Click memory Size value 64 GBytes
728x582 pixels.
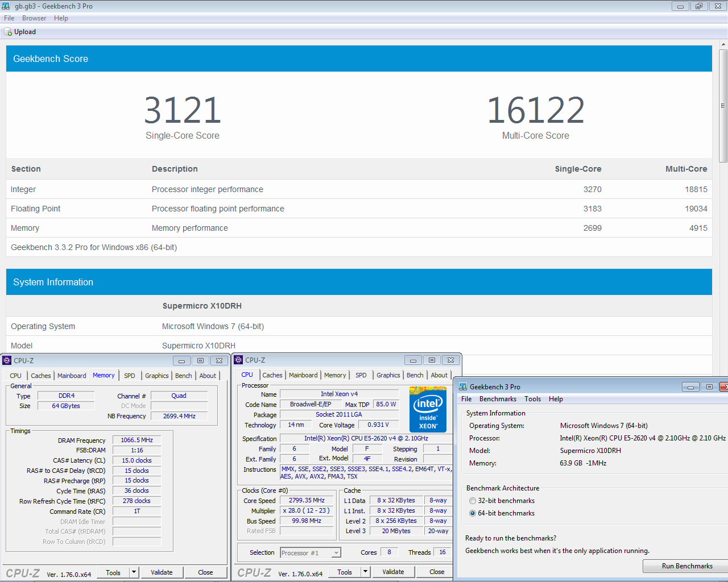pos(66,406)
